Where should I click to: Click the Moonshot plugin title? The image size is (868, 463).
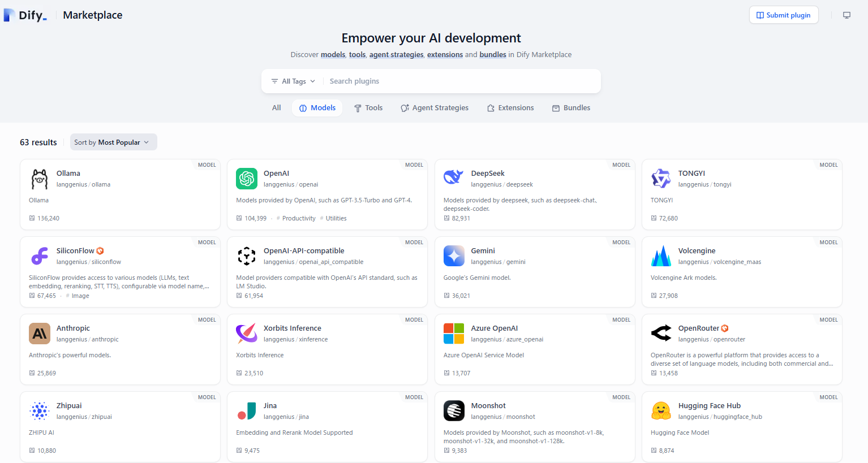(x=488, y=406)
